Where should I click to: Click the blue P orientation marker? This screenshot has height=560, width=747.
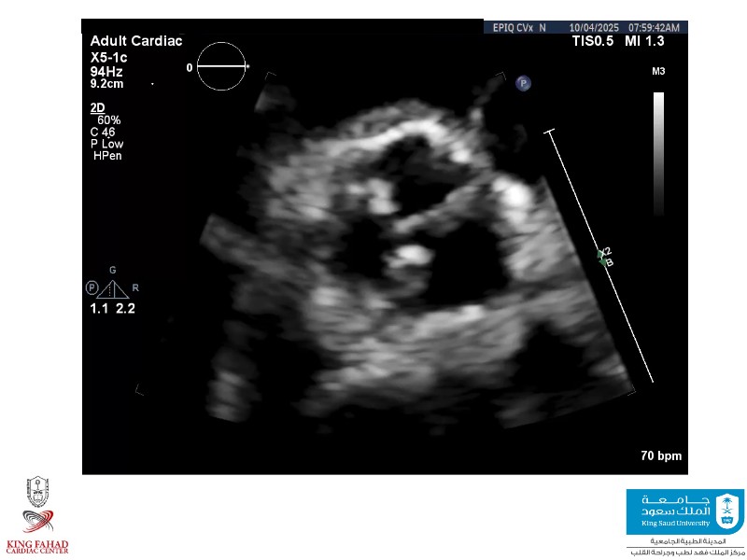click(524, 83)
